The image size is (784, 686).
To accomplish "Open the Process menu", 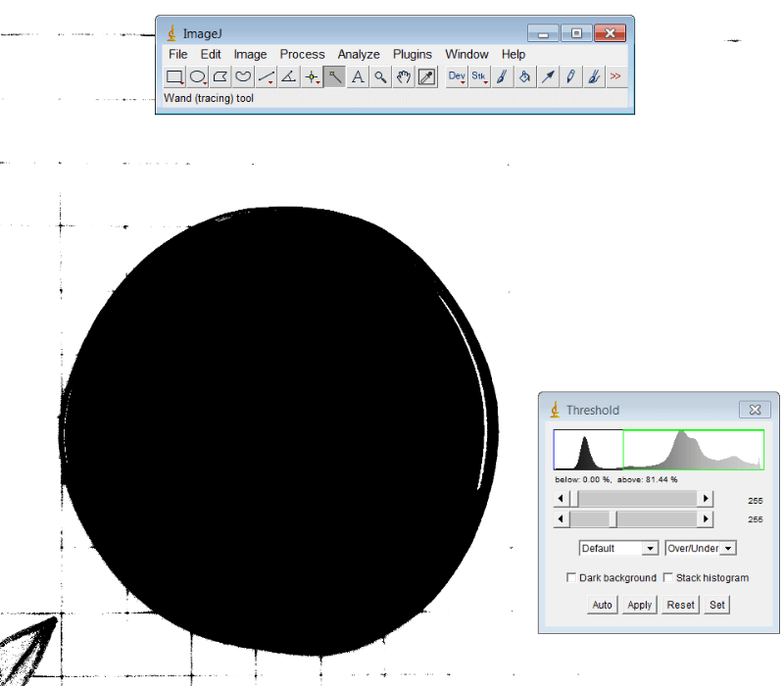I will pyautogui.click(x=302, y=54).
